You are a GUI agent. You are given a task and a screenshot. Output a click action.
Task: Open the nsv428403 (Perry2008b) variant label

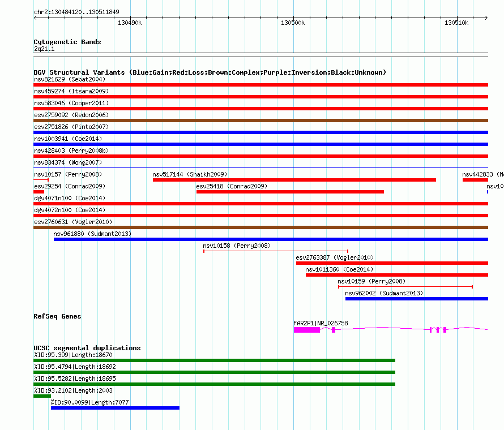(71, 150)
